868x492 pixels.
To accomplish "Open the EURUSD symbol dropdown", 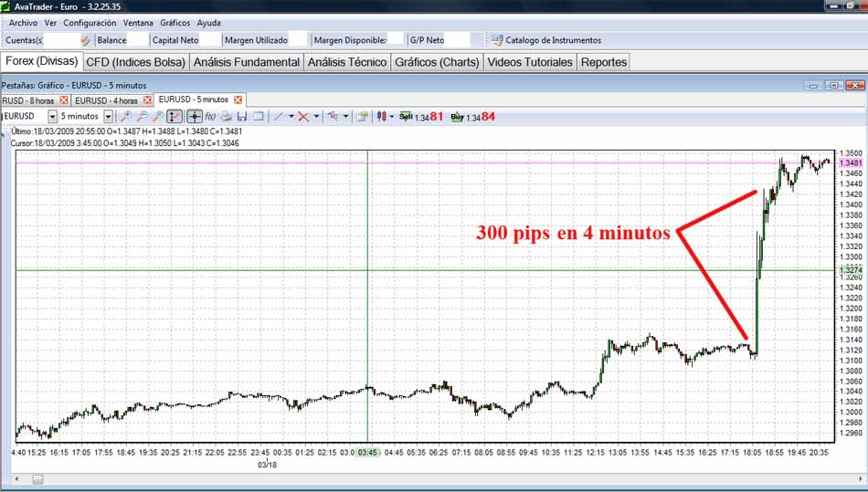I will click(x=52, y=117).
